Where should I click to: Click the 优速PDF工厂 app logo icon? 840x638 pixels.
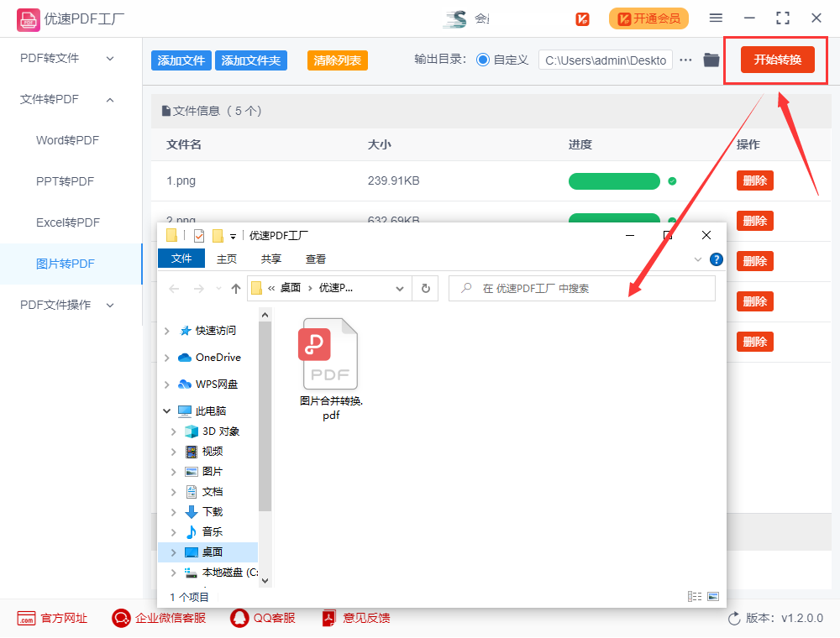(x=28, y=20)
